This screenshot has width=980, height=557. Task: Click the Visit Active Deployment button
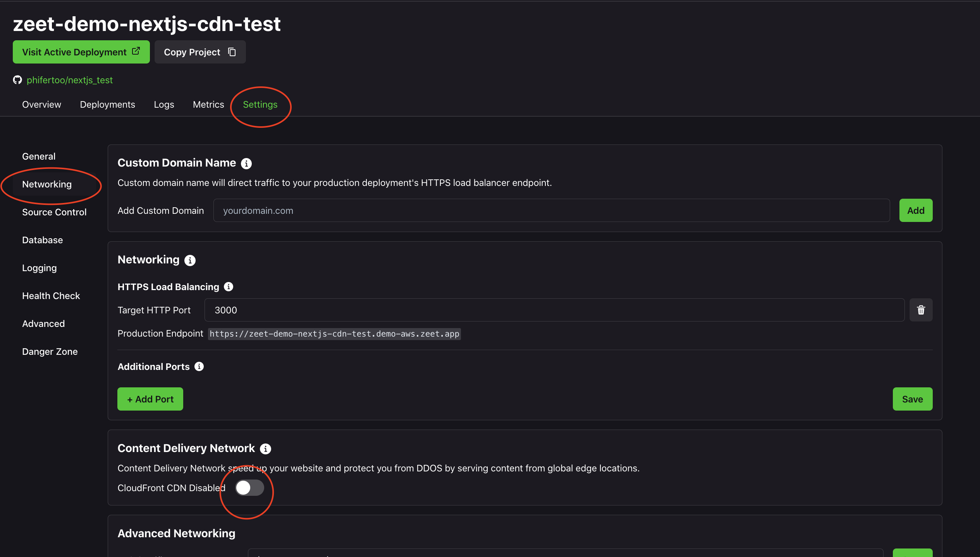point(81,52)
